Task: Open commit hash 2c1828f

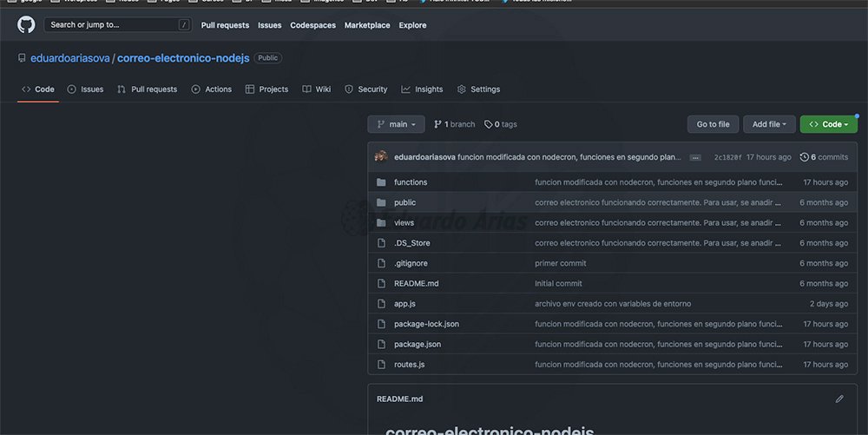Action: 727,157
